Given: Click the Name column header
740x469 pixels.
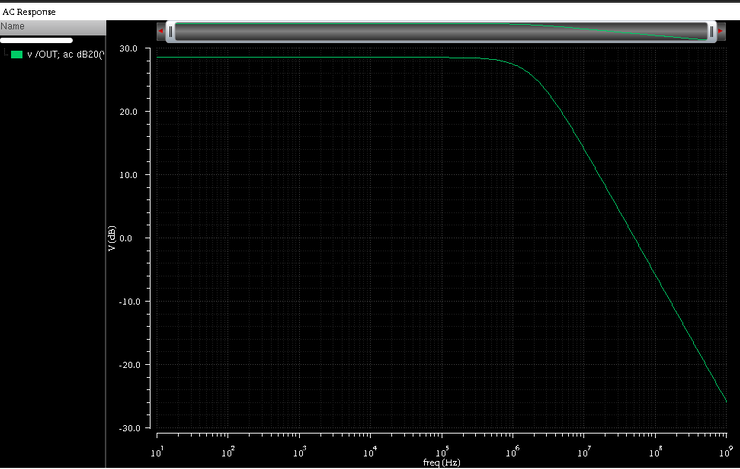Looking at the screenshot, I should 52,27.
